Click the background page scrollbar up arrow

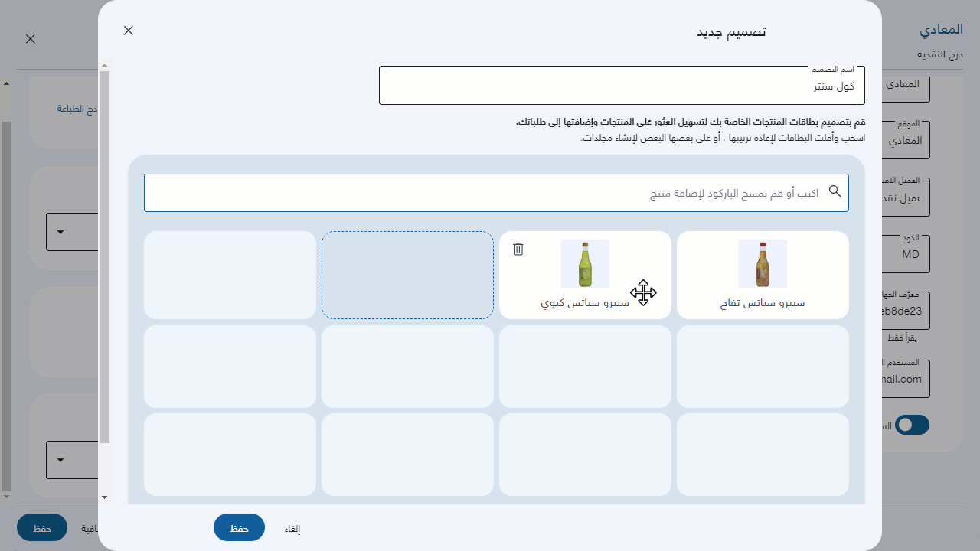coord(6,83)
